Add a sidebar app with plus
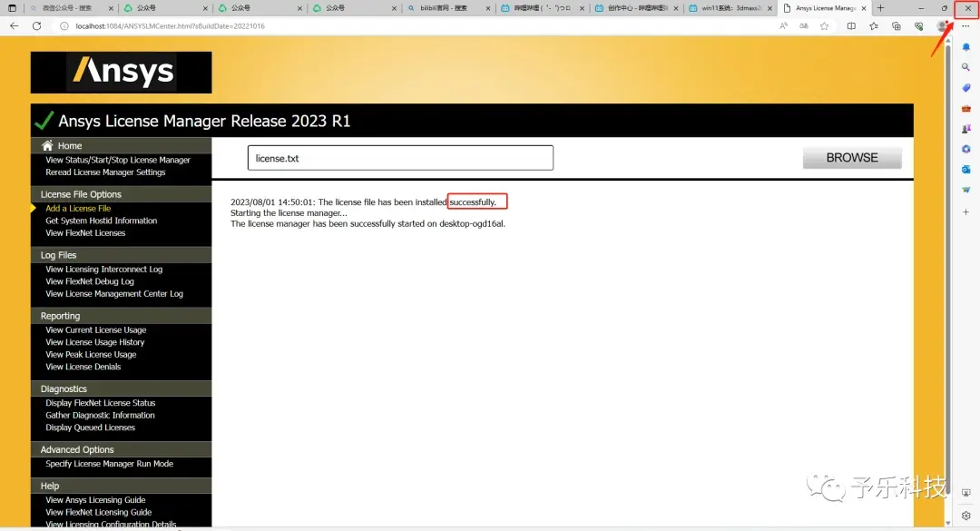This screenshot has height=531, width=980. [965, 212]
